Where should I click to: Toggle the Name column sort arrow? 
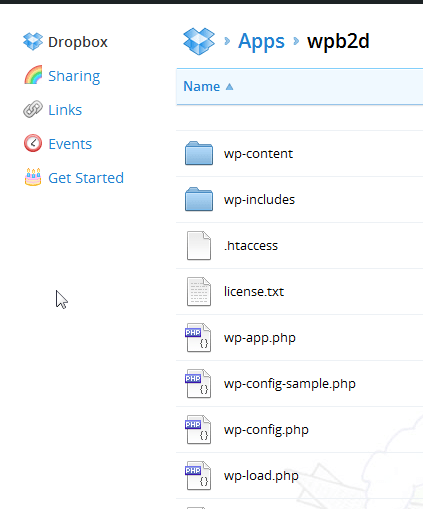pyautogui.click(x=229, y=87)
